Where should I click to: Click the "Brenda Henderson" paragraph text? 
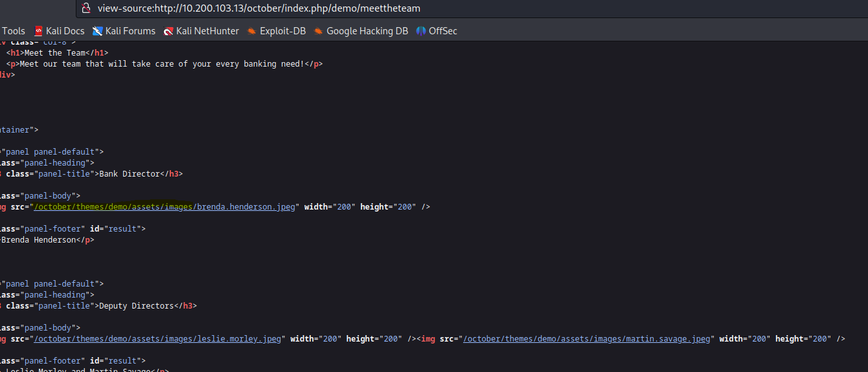[39, 240]
